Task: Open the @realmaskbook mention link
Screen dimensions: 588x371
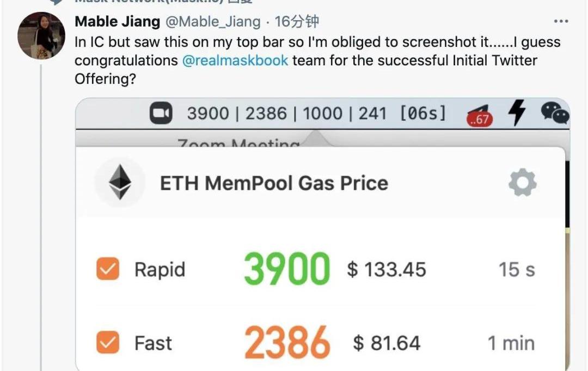Action: pyautogui.click(x=235, y=60)
